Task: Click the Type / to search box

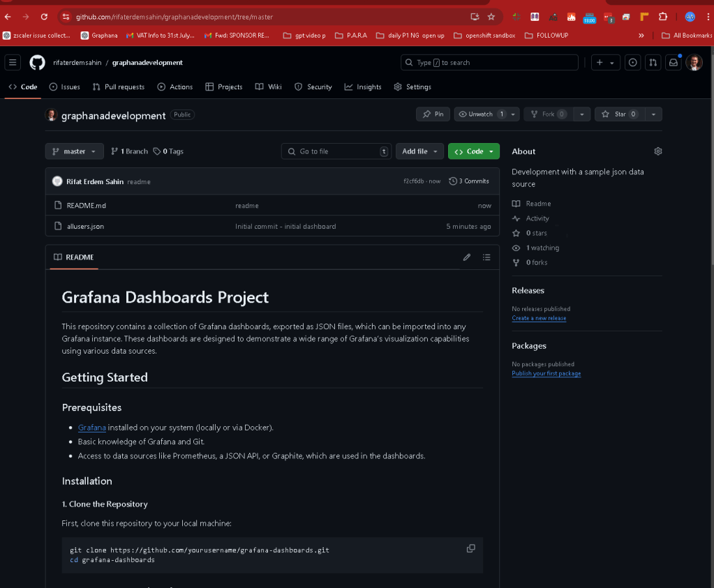Action: (489, 62)
